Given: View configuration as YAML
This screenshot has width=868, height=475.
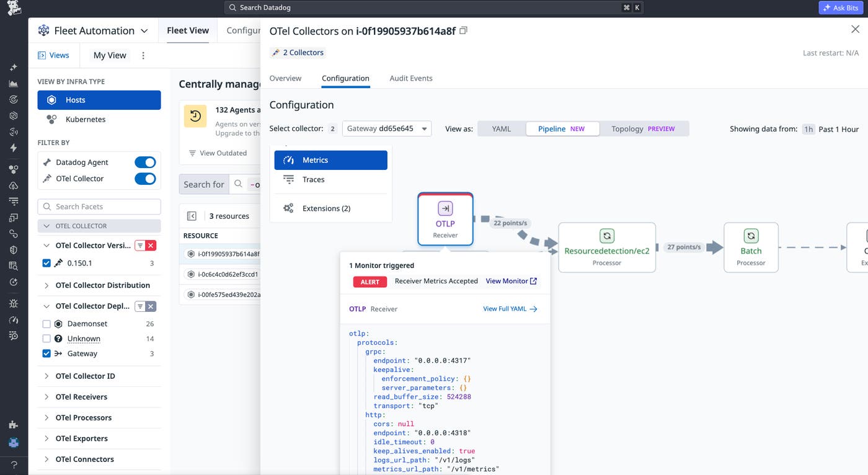Looking at the screenshot, I should click(x=502, y=128).
